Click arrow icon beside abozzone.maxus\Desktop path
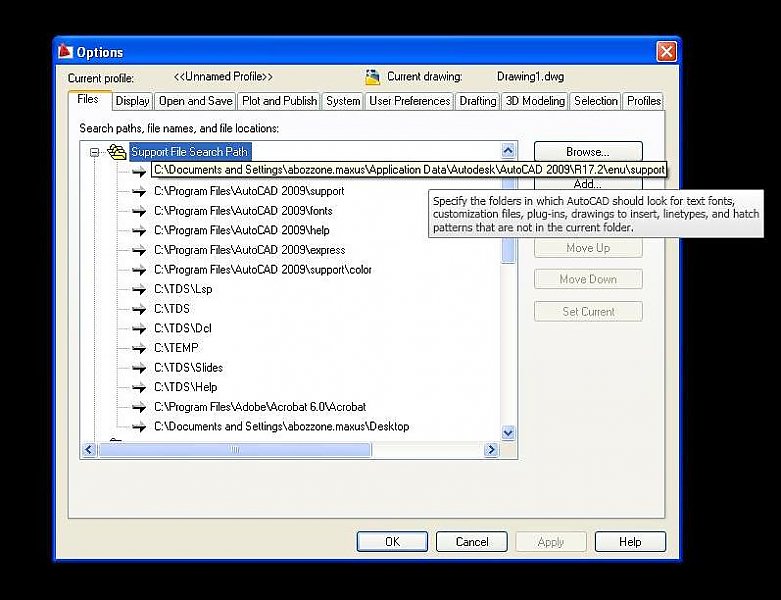This screenshot has height=600, width=781. [x=138, y=427]
